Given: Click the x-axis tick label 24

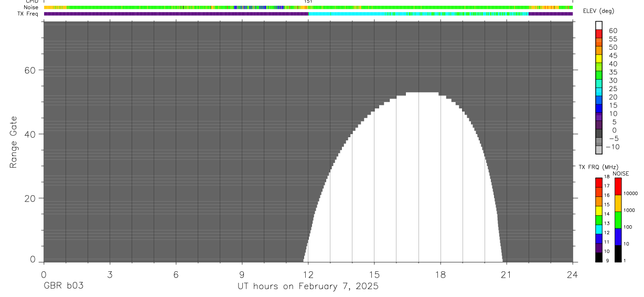Looking at the screenshot, I should [x=573, y=274].
